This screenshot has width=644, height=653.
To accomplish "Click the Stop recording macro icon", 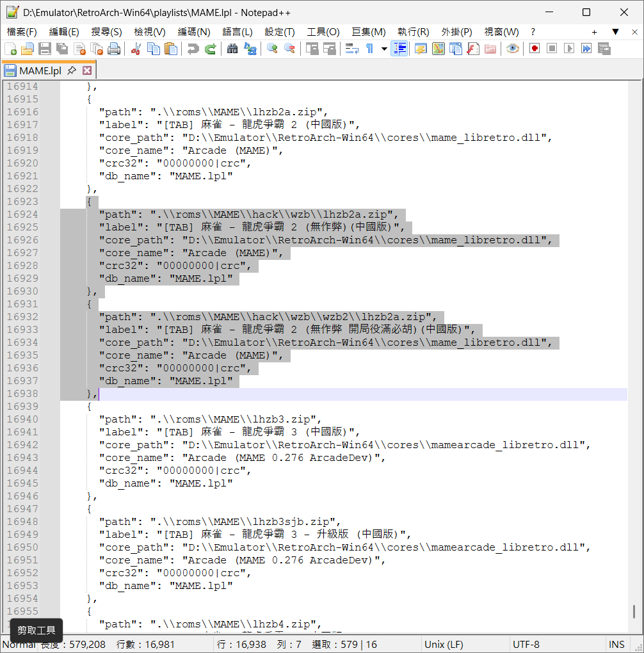I will pyautogui.click(x=552, y=49).
